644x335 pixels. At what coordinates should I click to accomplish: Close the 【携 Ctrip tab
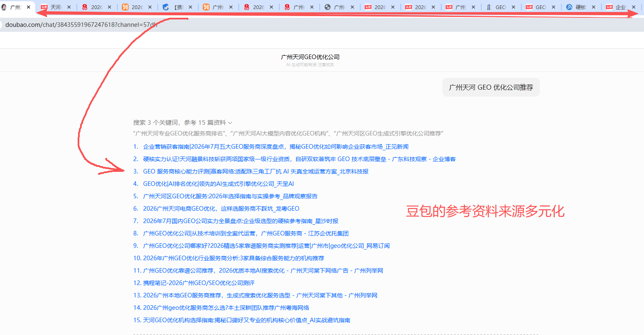tap(190, 7)
